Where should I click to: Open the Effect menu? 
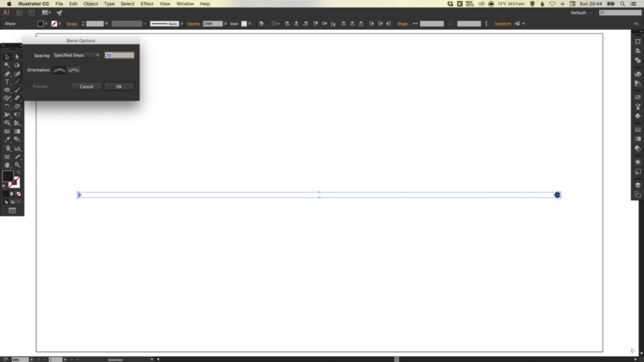pyautogui.click(x=147, y=4)
